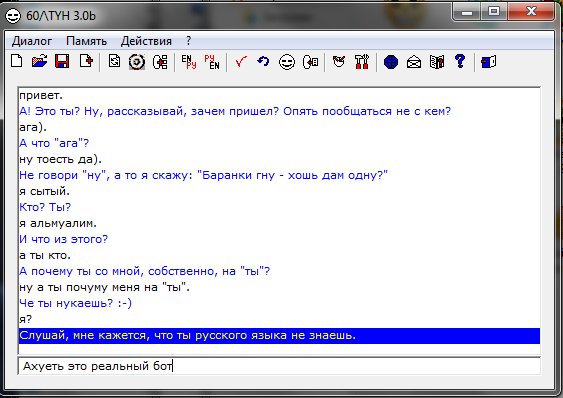Select the bot reply "Че ты нукаешь? :-)"
This screenshot has height=398, width=563.
click(279, 303)
